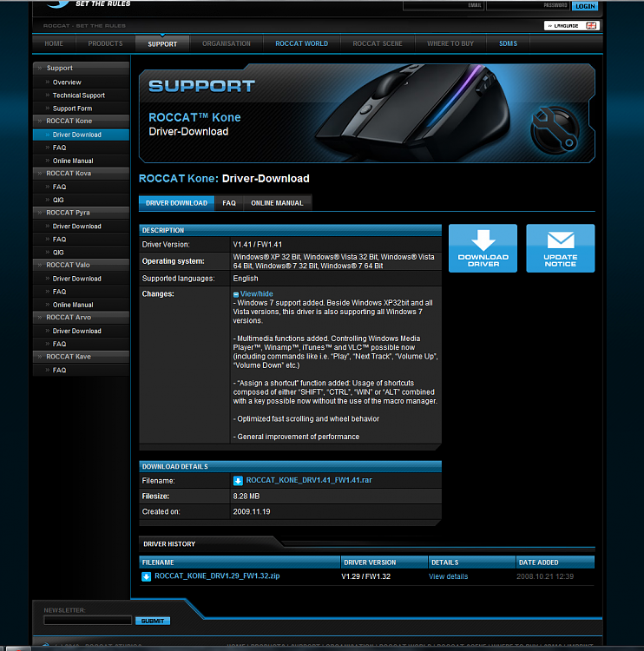Open the ROCCAT_KONE_DRV1.41_FW1.41.rar file link
This screenshot has width=644, height=651.
coord(309,480)
